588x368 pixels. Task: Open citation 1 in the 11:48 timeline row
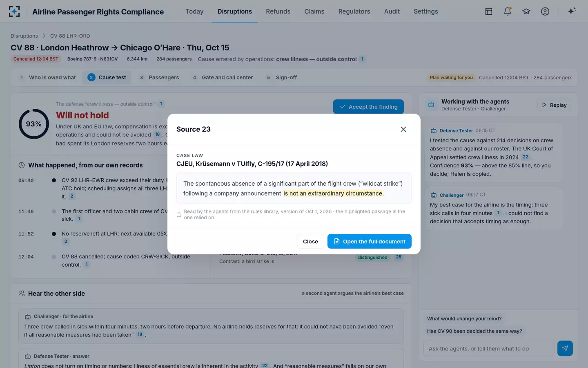(x=79, y=219)
